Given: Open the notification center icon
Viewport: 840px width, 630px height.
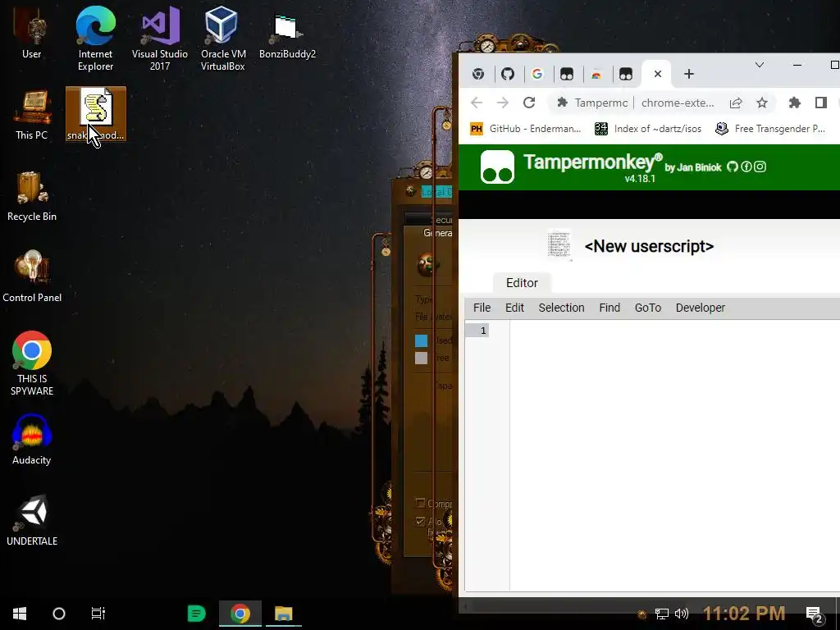Looking at the screenshot, I should click(x=814, y=614).
